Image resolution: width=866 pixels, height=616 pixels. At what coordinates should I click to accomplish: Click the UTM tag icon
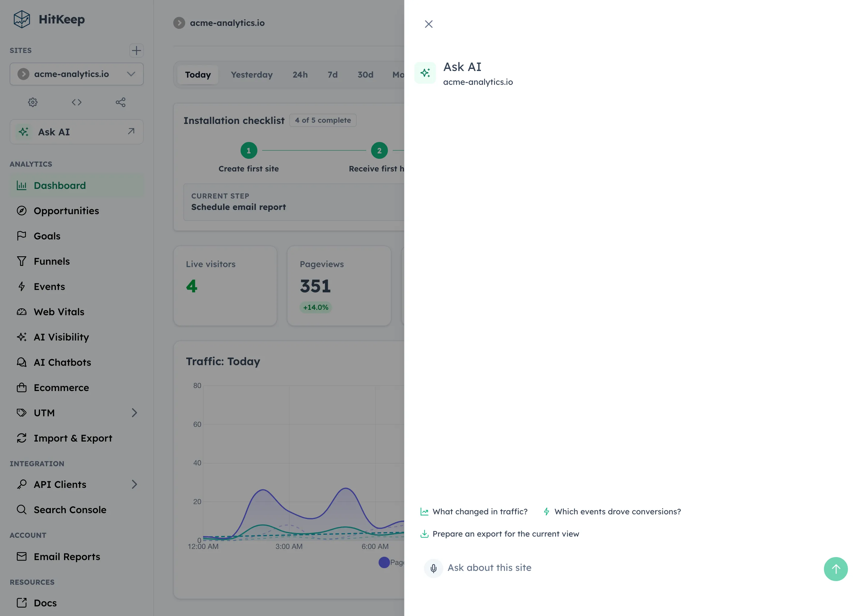22,413
